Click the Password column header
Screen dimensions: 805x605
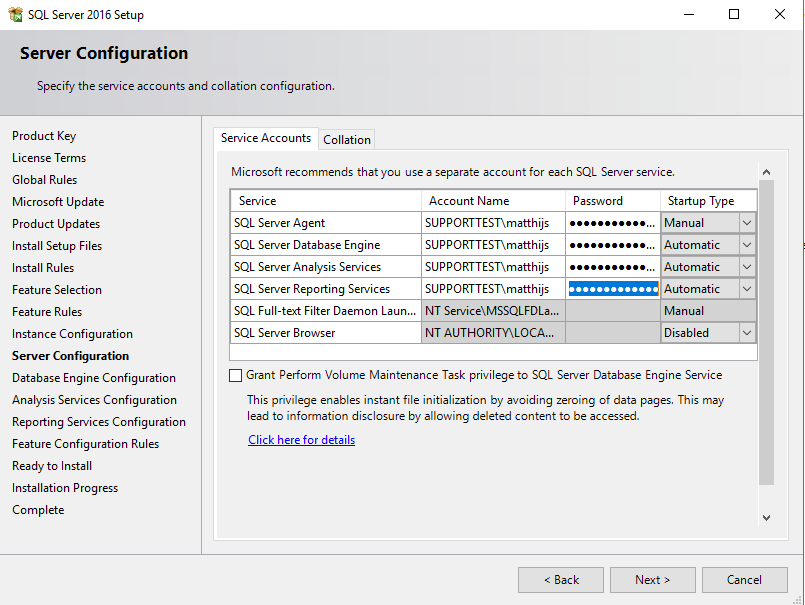click(x=613, y=201)
